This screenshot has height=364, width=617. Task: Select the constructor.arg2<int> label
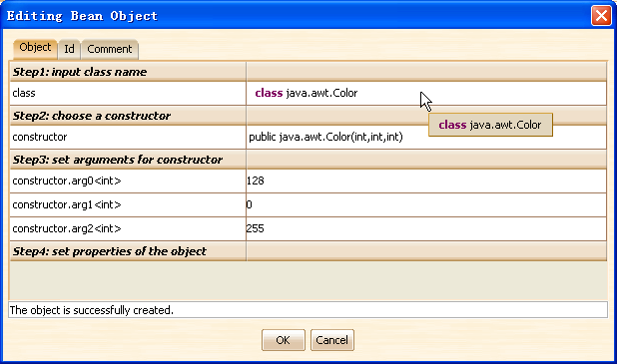point(128,228)
